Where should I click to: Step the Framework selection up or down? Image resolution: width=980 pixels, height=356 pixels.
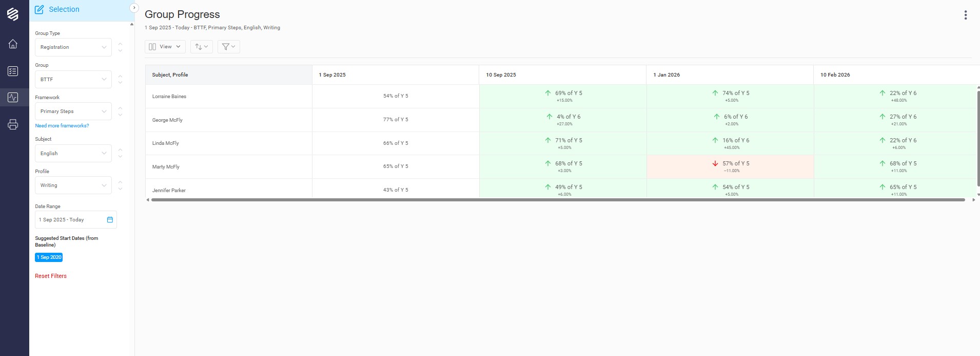tap(120, 111)
